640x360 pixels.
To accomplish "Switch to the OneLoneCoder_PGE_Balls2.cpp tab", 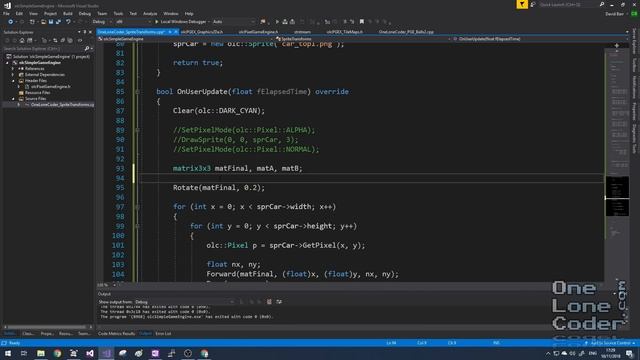I will coord(406,32).
